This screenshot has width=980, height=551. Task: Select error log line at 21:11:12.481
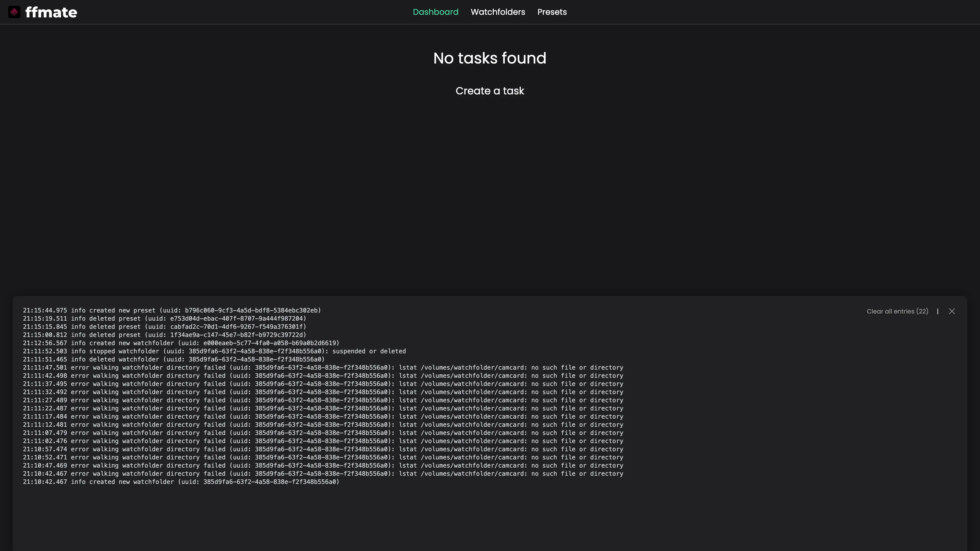[323, 425]
